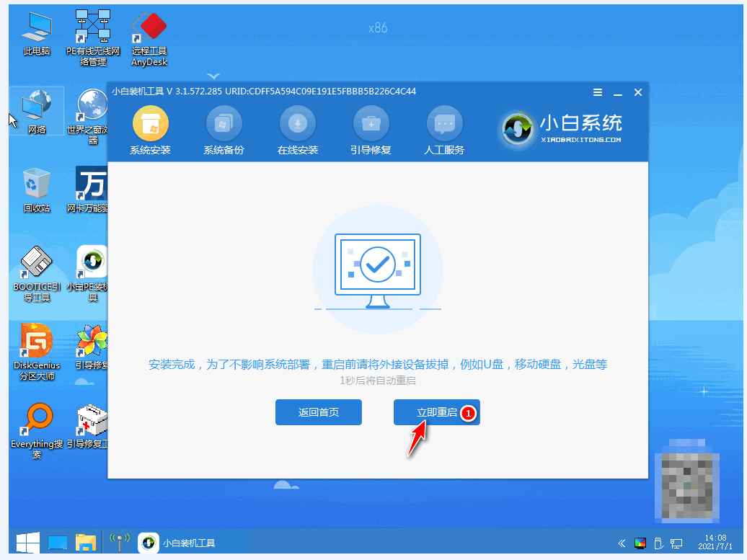Open Everything搜索 desktop icon
The image size is (747, 560).
pos(37,431)
